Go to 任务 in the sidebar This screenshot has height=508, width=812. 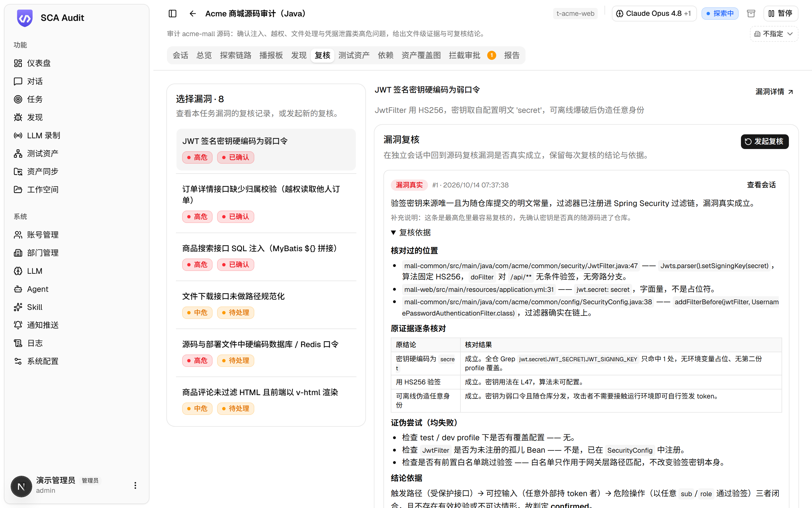tap(76, 99)
